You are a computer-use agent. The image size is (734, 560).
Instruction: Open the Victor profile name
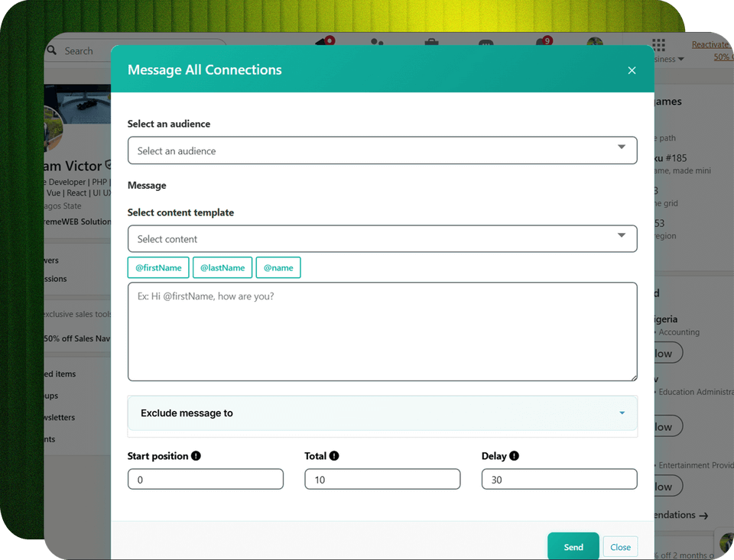click(73, 166)
